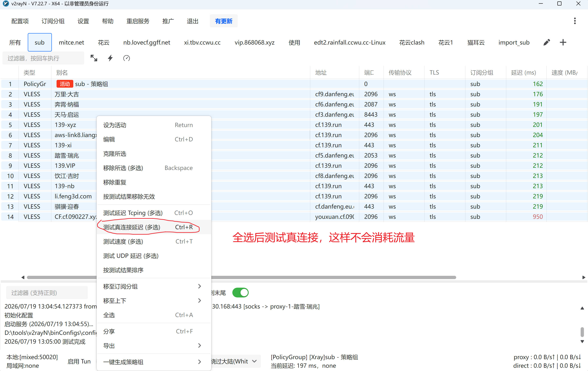
Task: Click 推广 in the menu bar
Action: coord(168,21)
